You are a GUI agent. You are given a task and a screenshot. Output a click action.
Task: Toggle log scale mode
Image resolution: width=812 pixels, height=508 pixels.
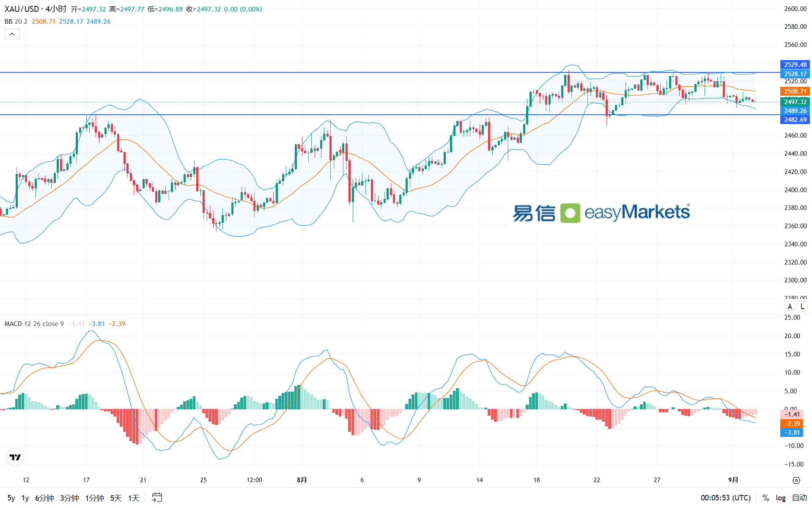click(x=781, y=498)
